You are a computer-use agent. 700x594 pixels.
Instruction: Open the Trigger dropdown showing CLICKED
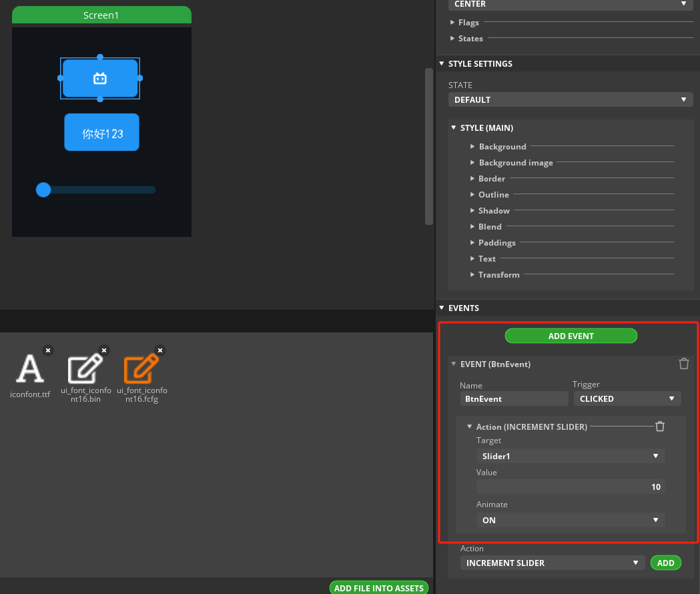tap(627, 398)
